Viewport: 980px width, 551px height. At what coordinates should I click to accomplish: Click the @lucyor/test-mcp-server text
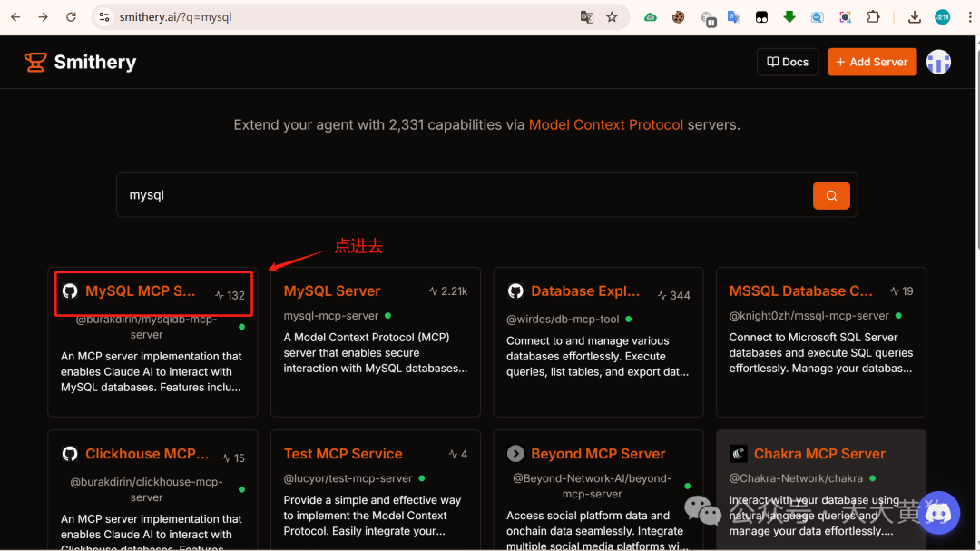(348, 478)
